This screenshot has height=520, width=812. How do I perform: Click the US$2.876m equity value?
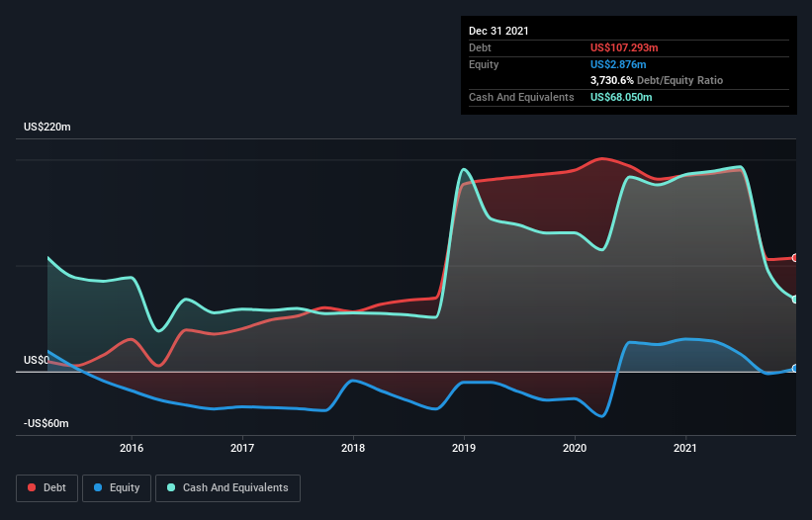(x=618, y=64)
